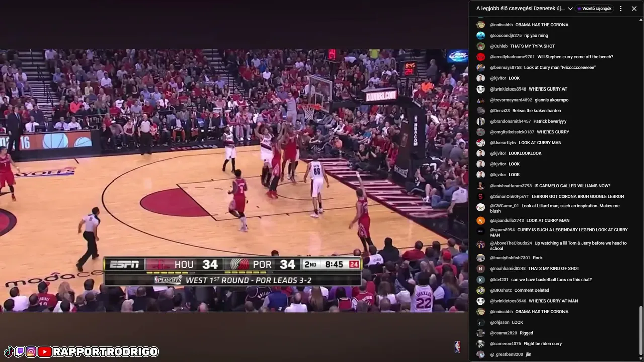Open the Vezető rajongók leaderboard
Image resolution: width=644 pixels, height=362 pixels.
point(594,8)
